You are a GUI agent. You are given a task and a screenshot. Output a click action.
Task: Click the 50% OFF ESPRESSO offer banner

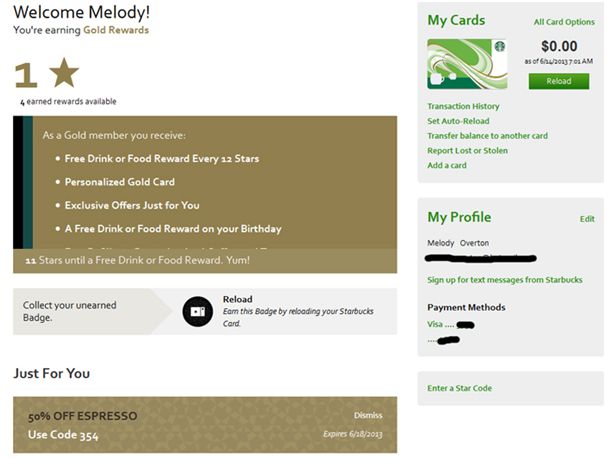click(x=205, y=425)
